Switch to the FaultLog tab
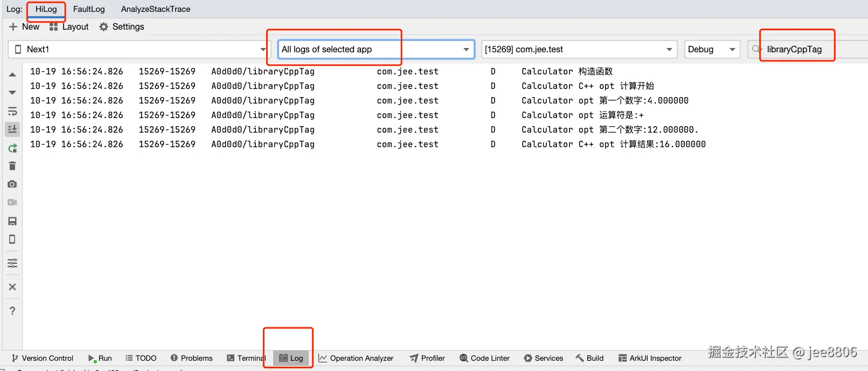Viewport: 868px width, 371px height. 89,9
